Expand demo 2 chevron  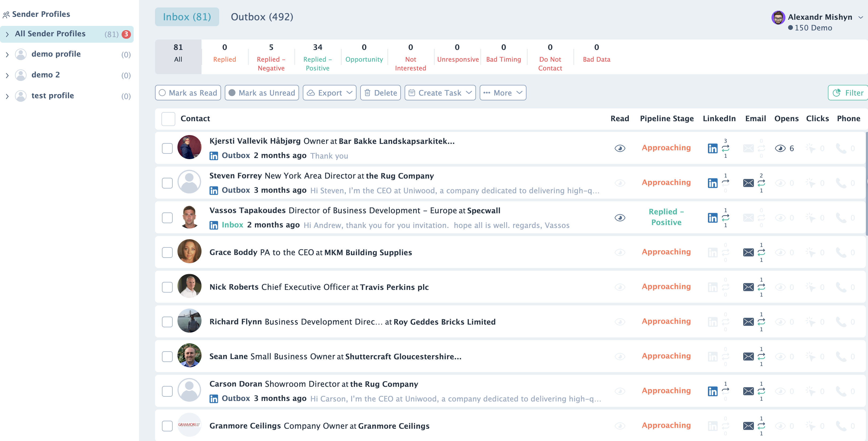click(7, 75)
